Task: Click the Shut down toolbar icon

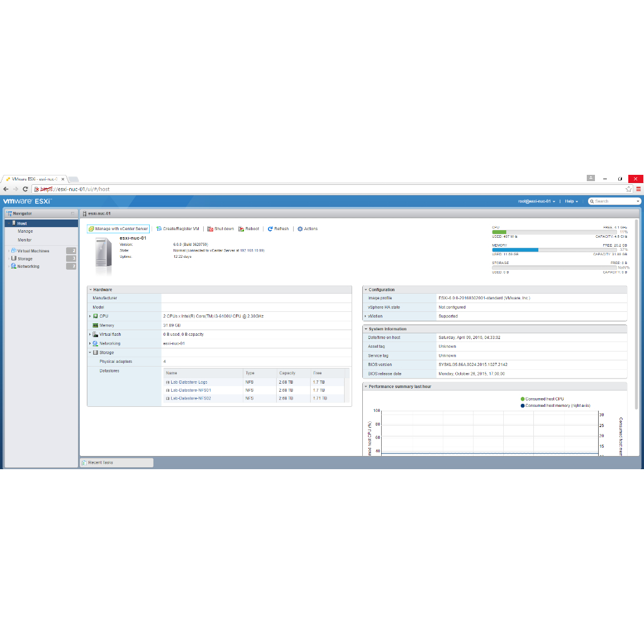Action: tap(210, 229)
